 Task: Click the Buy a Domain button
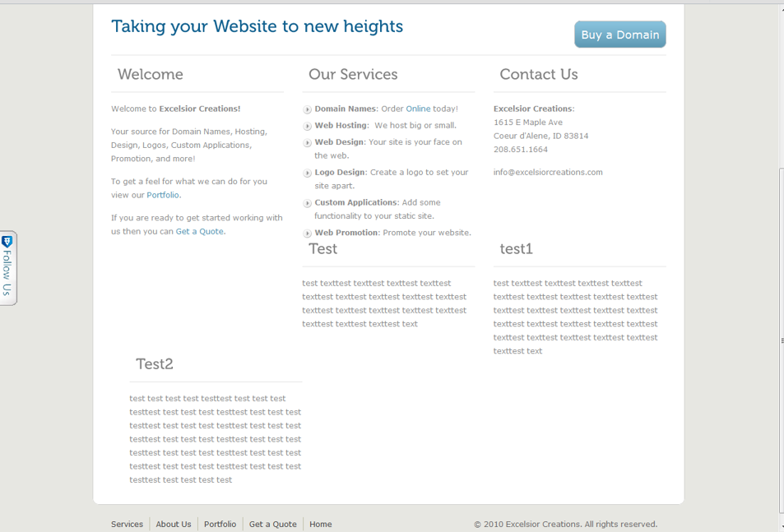click(x=619, y=35)
